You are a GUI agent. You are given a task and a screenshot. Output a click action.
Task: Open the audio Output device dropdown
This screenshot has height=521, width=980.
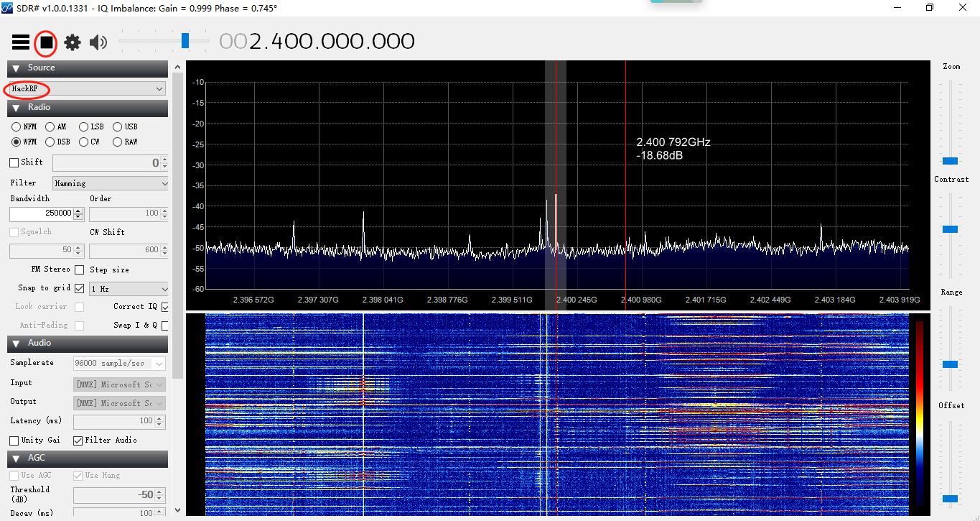tap(119, 403)
